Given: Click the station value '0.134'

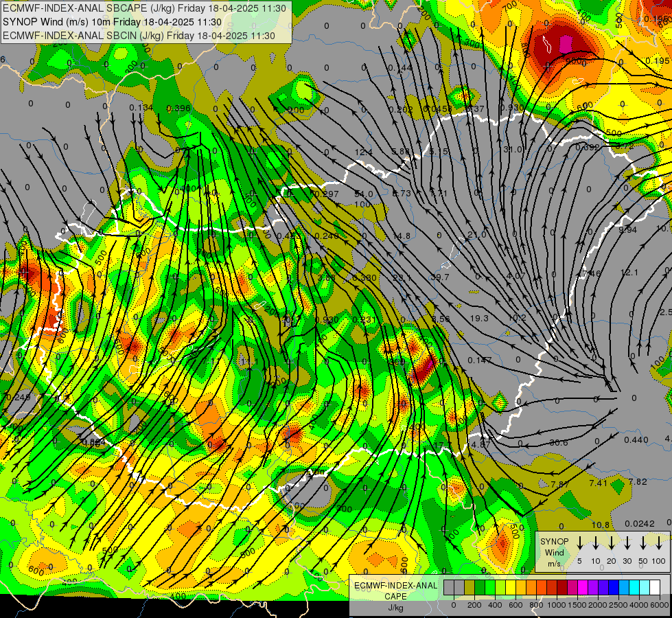Looking at the screenshot, I should [x=141, y=108].
